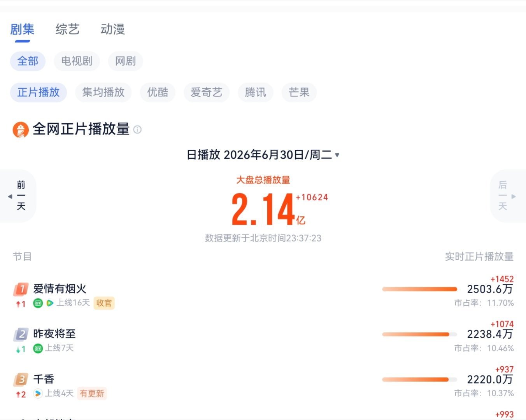Viewport: 526px width, 420px height.
Task: Click the up-2 rank change arrow under 千香
Action: [x=21, y=394]
